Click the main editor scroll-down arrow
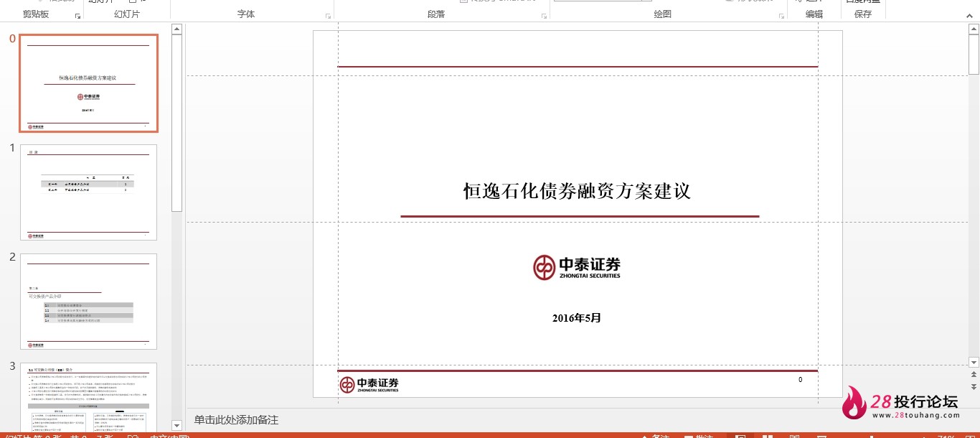The image size is (980, 438). point(974,361)
